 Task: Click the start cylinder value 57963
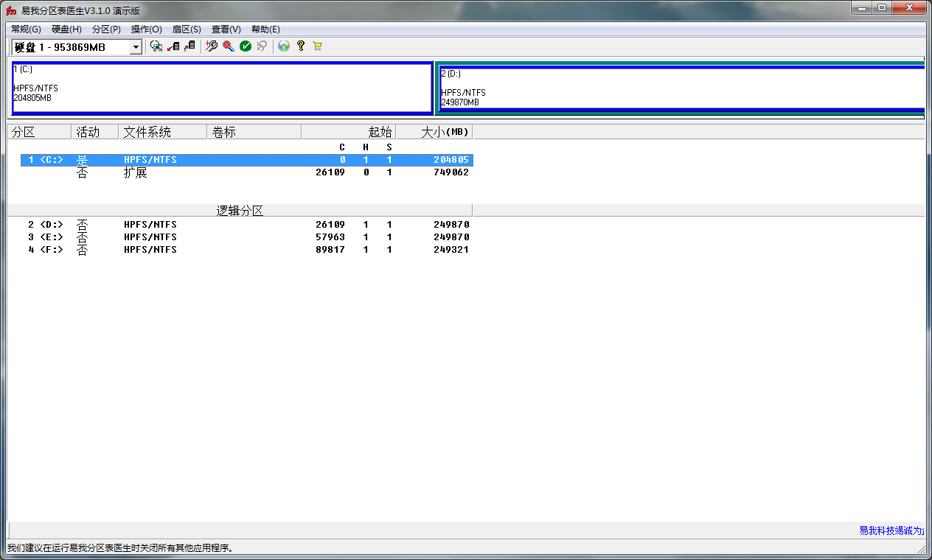330,237
